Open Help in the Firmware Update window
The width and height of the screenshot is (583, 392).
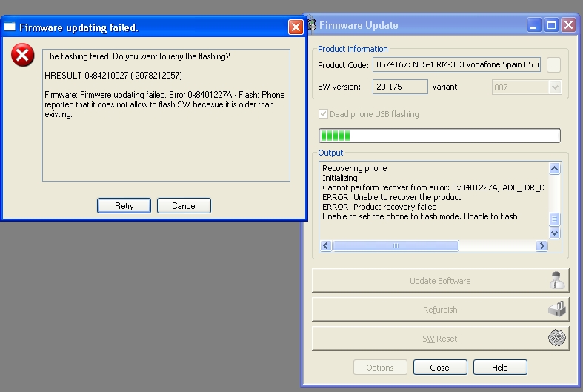pyautogui.click(x=500, y=368)
